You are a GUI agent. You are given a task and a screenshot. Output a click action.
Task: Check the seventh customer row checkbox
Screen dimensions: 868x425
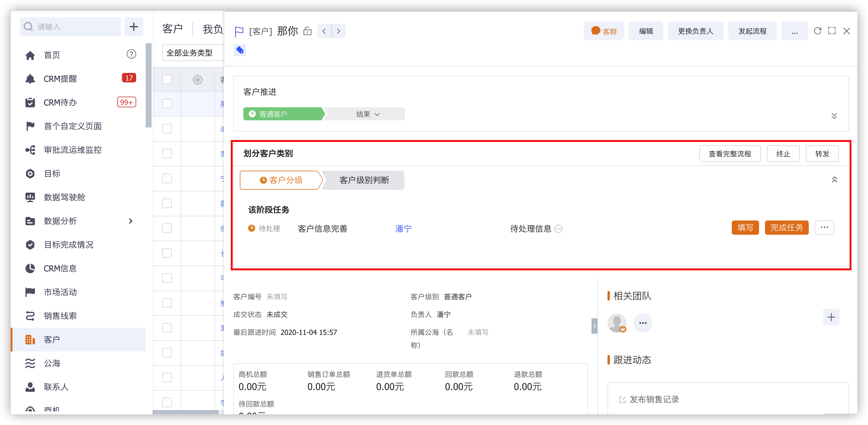point(167,253)
